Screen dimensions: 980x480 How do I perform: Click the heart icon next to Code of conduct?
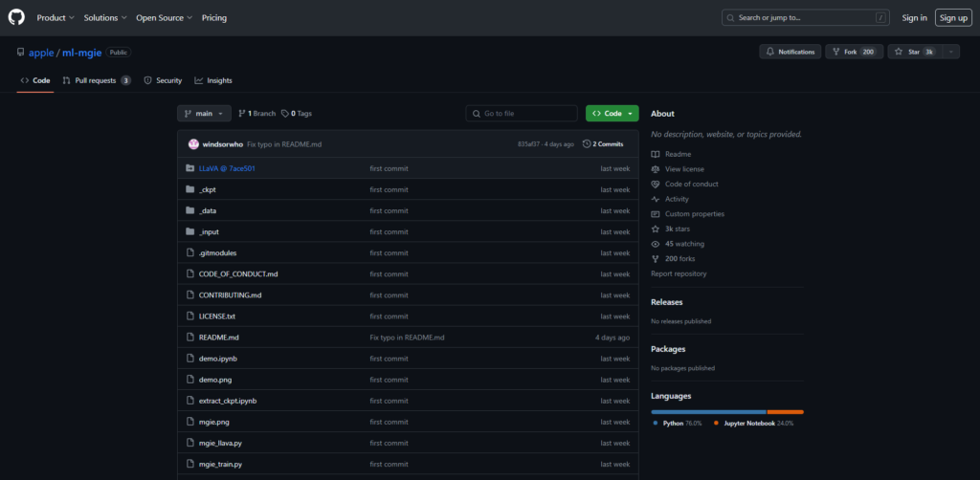[655, 185]
